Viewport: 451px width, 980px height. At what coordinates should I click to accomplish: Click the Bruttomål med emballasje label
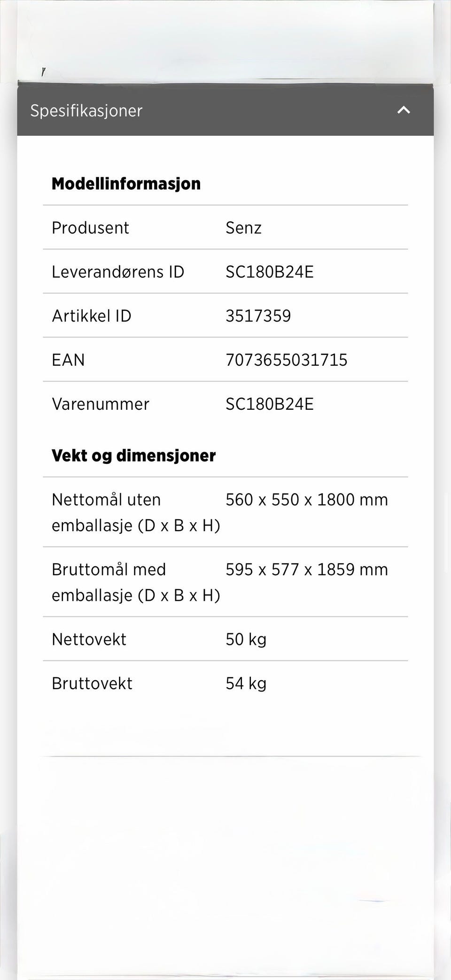point(136,582)
